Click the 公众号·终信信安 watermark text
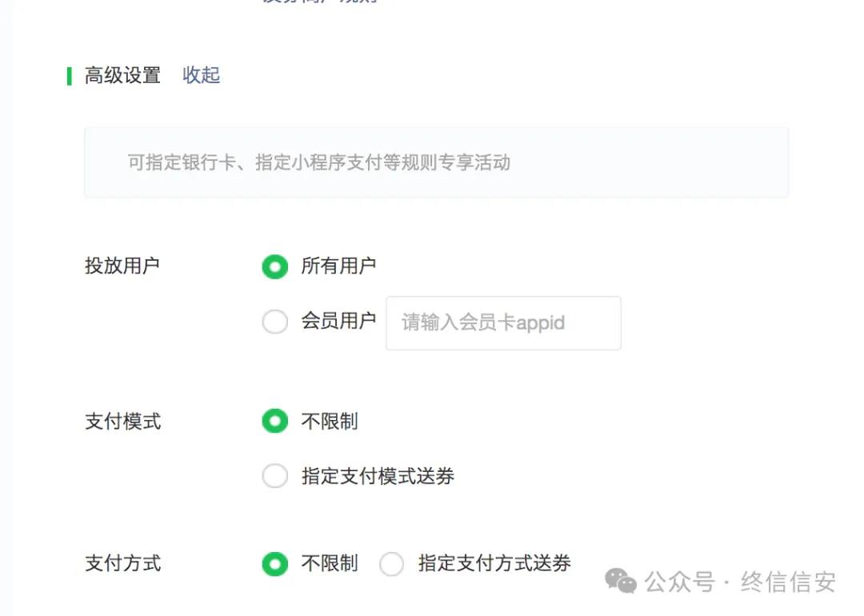Screen dimensions: 864x616 click(x=742, y=582)
